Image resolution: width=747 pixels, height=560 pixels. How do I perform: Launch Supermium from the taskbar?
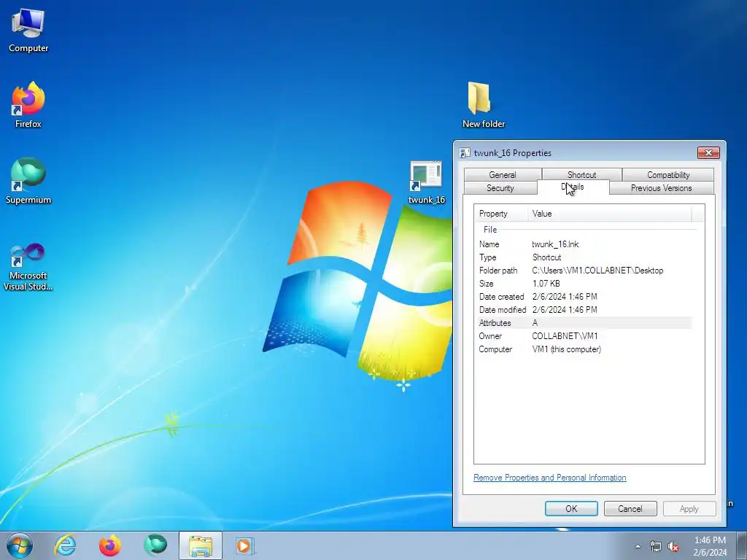click(x=155, y=545)
